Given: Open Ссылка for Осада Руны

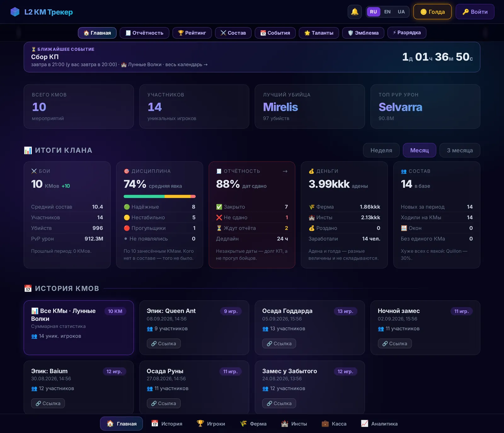Looking at the screenshot, I should [164, 403].
